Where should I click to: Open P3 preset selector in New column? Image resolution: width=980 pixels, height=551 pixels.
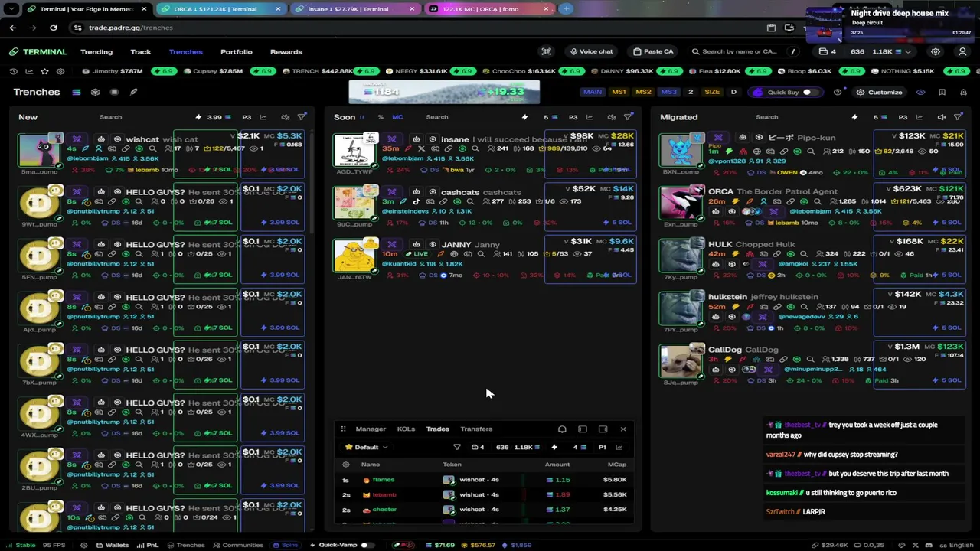247,117
